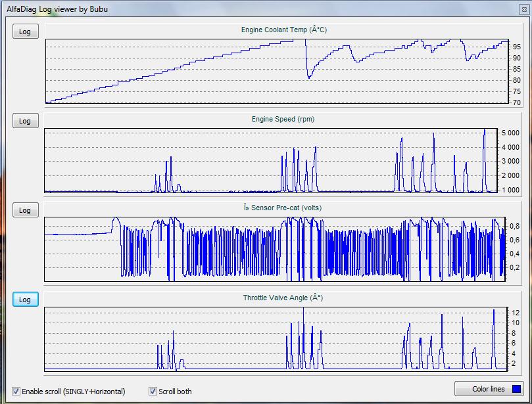This screenshot has width=532, height=404.
Task: Click the AlfaDiag Log viewer title bar
Action: pos(263,9)
